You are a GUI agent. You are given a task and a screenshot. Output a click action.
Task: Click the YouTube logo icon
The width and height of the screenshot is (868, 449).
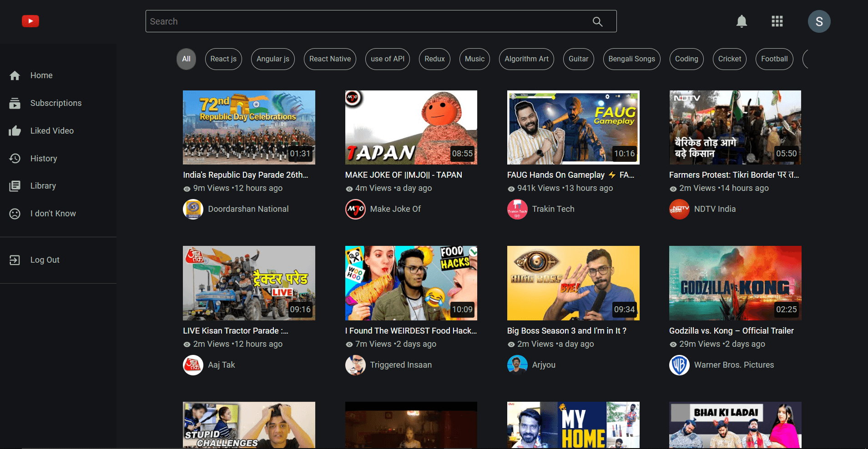(30, 21)
